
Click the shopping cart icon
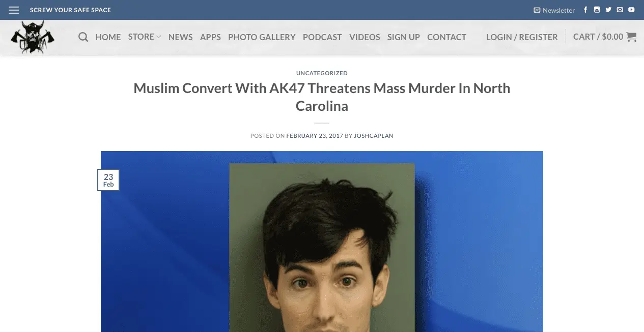631,37
